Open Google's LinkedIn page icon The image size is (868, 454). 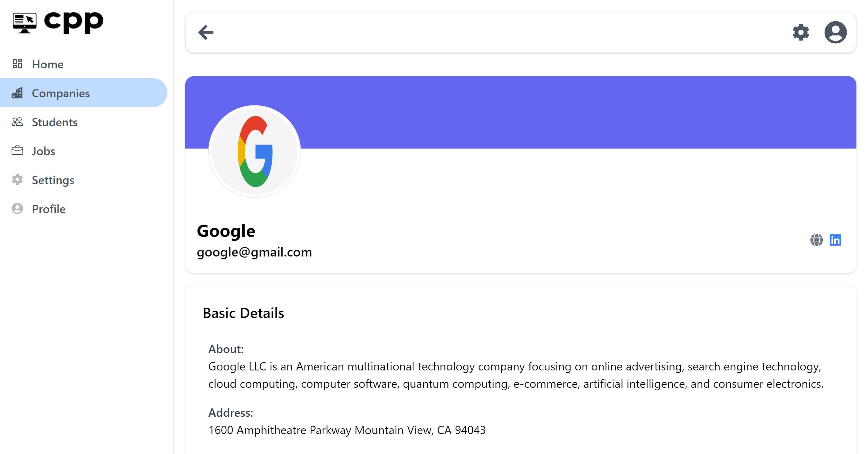[x=835, y=240]
